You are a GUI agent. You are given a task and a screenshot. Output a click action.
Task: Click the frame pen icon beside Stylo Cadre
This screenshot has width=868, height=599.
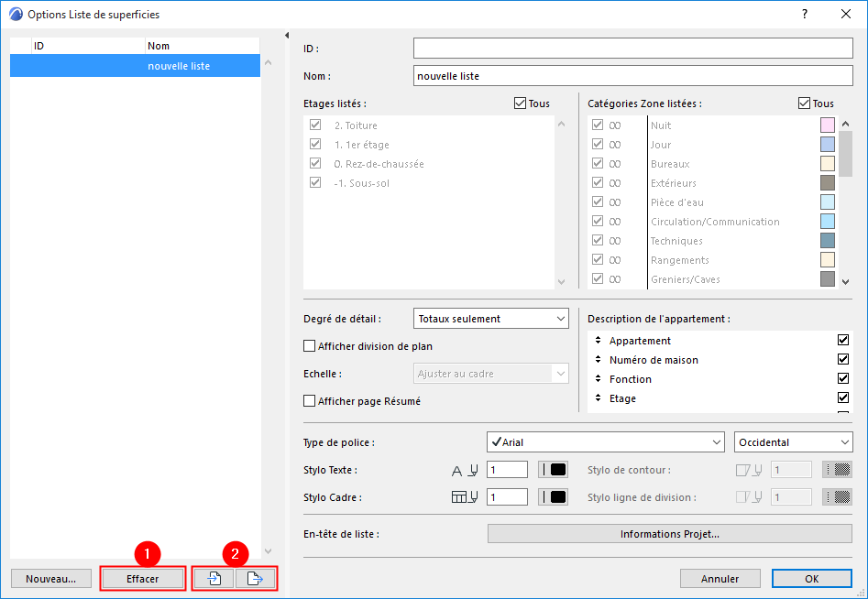point(465,497)
